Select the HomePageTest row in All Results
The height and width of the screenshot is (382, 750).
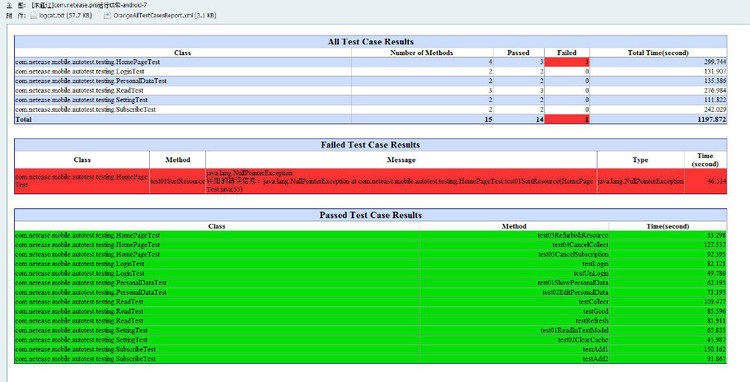coord(371,62)
